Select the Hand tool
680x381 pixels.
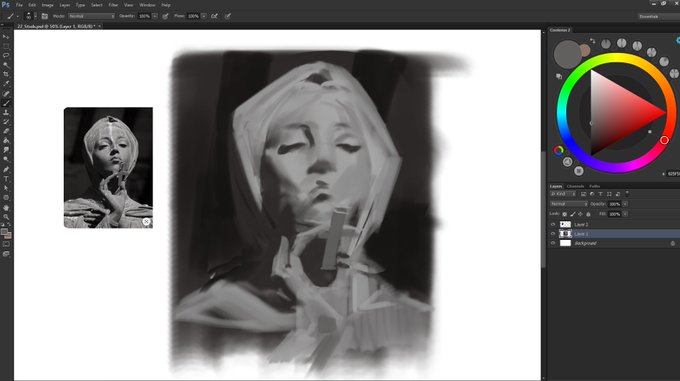point(6,208)
